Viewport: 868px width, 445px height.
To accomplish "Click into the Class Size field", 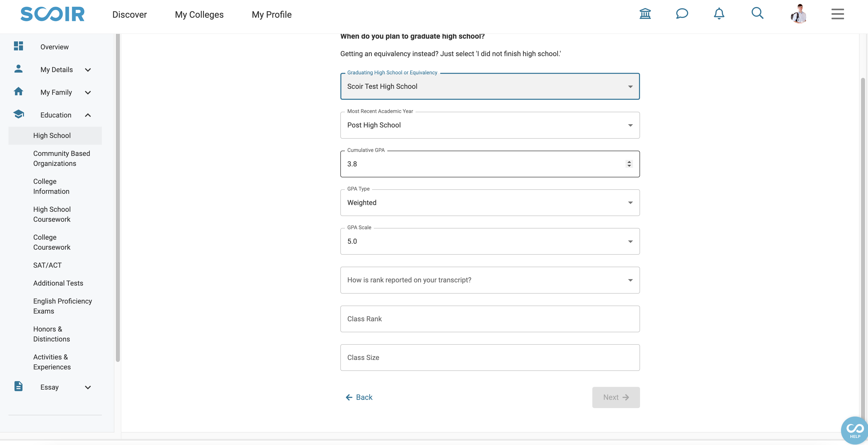I will click(490, 357).
